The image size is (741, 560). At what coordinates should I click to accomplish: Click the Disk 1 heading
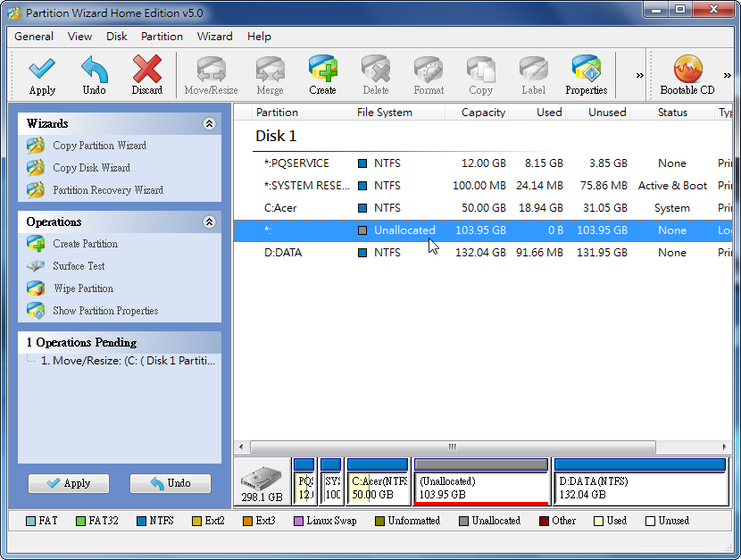coord(276,136)
